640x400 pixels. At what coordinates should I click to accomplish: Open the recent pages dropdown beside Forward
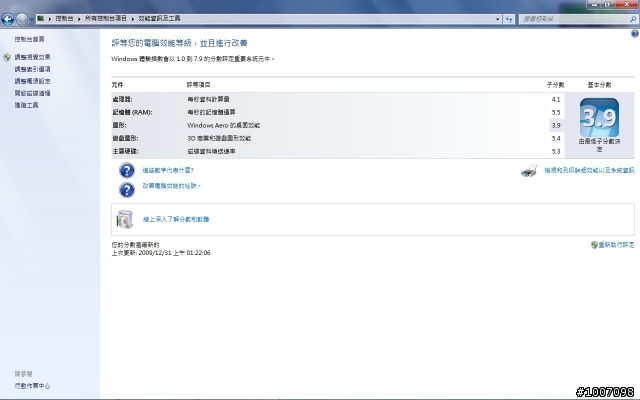[31, 19]
